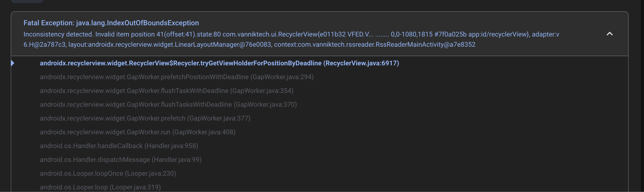644x192 pixels.
Task: Click the GapWorker.java:294 source reference
Action: tap(282, 77)
